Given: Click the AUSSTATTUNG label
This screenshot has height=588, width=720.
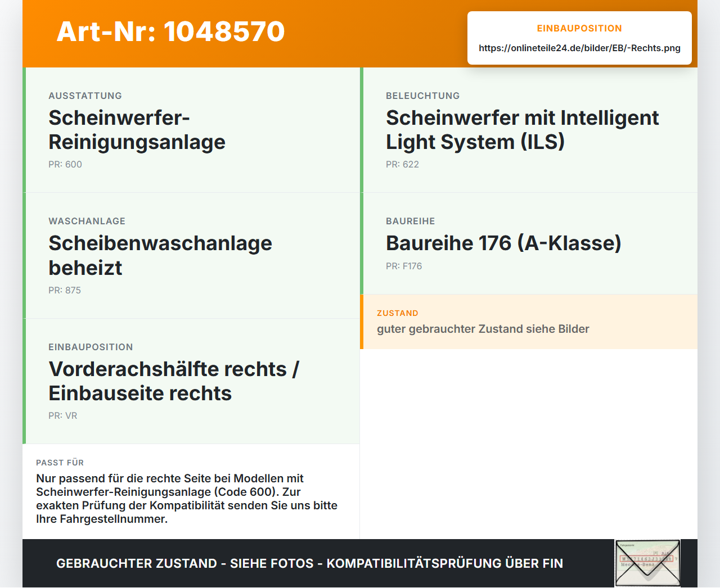Looking at the screenshot, I should (85, 96).
